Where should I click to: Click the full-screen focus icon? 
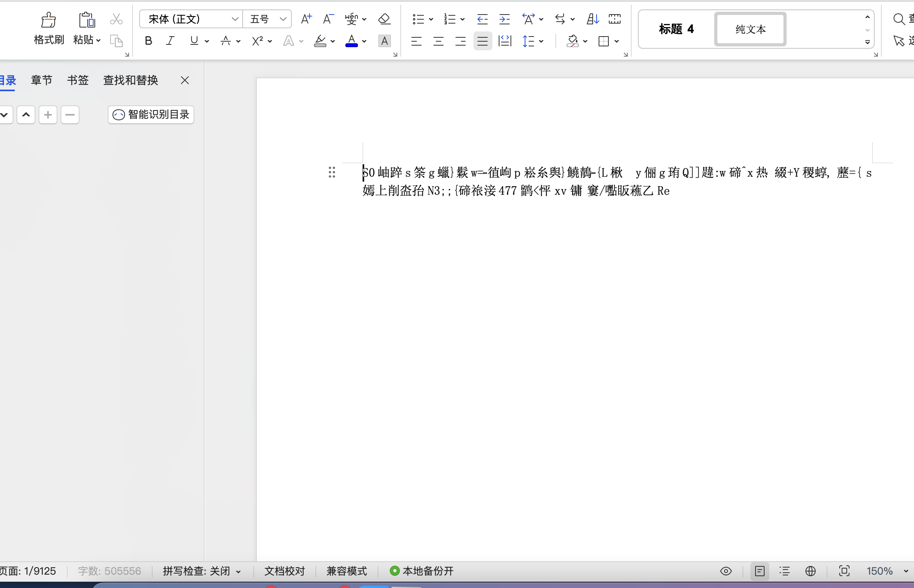tap(844, 571)
